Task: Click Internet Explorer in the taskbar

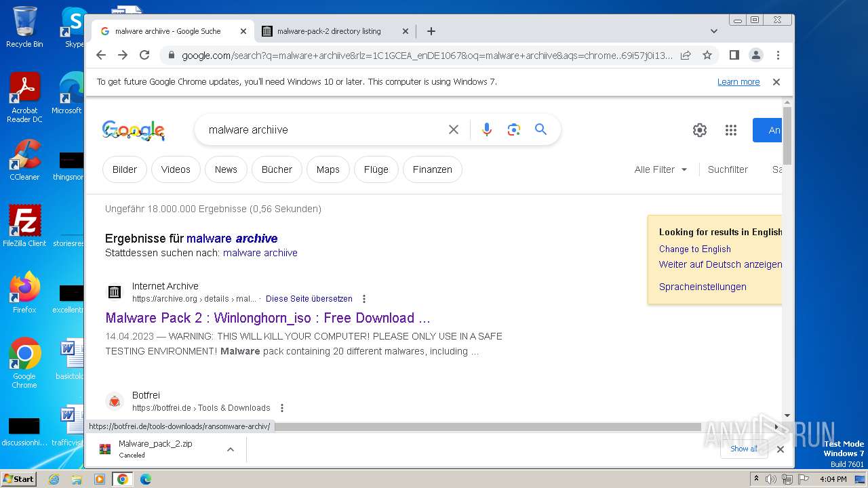Action: [x=54, y=479]
